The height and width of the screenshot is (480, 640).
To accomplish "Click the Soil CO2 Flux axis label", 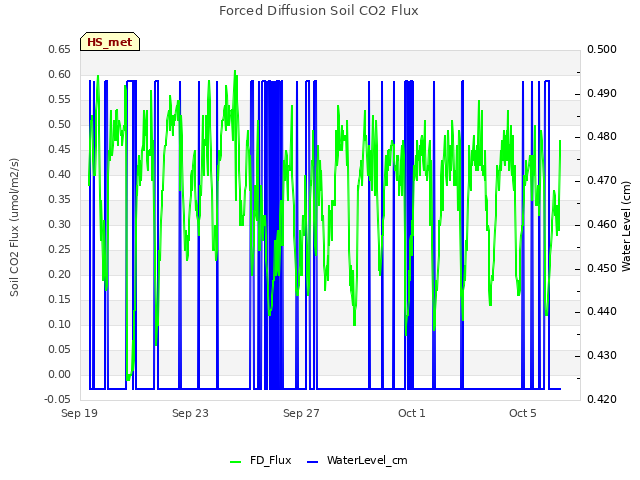I will click(14, 227).
